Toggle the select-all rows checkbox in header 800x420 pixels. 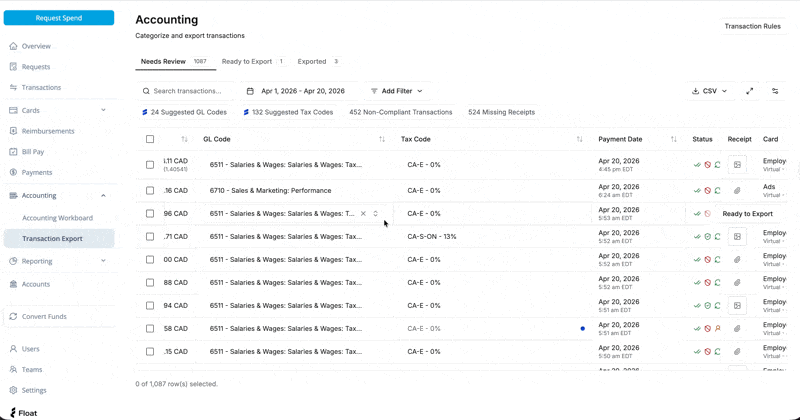[150, 139]
